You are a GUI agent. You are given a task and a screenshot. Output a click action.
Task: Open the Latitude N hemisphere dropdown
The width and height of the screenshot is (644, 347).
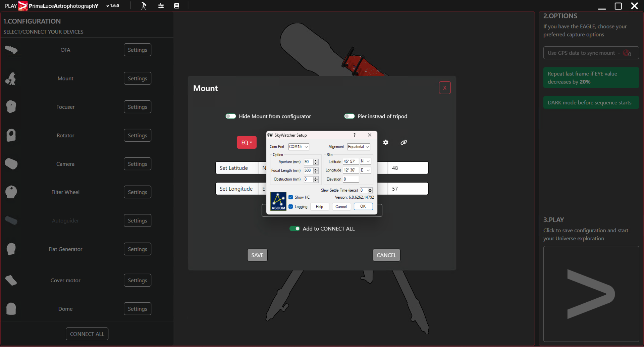[365, 161]
